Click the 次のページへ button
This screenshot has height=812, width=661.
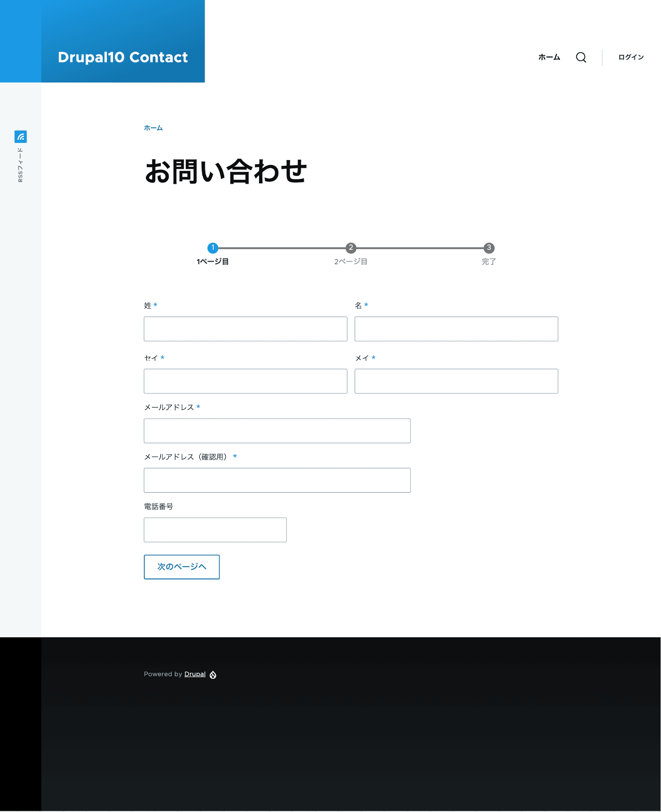coord(182,567)
